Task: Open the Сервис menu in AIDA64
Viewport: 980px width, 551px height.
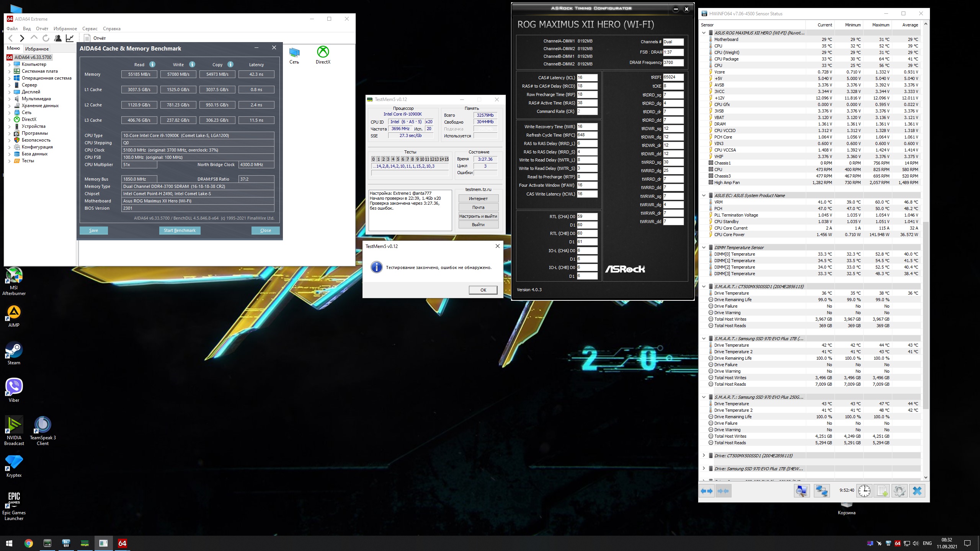Action: coord(90,29)
